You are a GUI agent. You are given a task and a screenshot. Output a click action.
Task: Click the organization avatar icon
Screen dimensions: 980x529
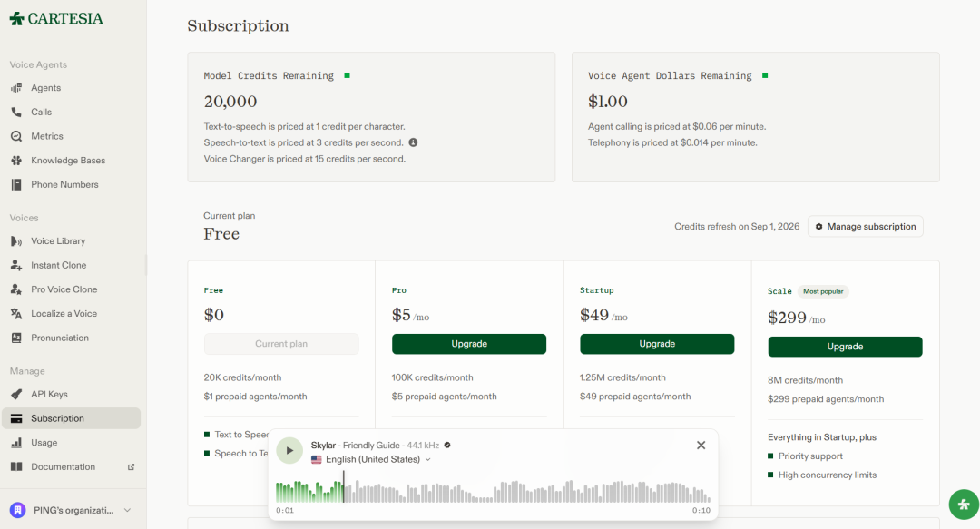(x=17, y=510)
